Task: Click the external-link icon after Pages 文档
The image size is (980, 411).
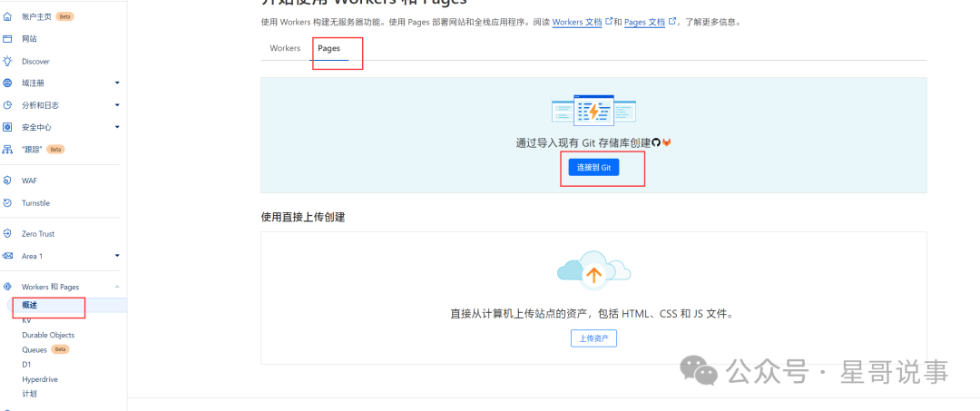Action: point(672,21)
